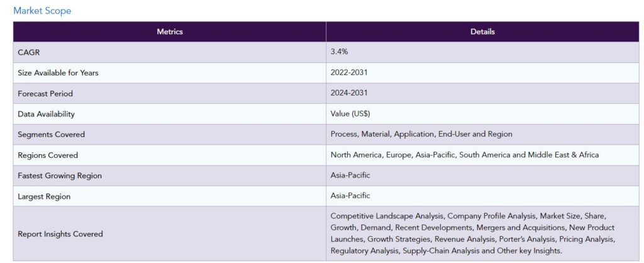The image size is (644, 263).
Task: Click the CAGR metric cell
Action: pyautogui.click(x=29, y=52)
